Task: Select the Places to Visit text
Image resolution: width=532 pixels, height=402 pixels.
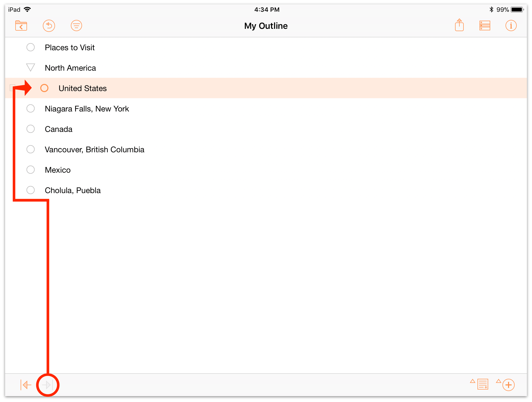Action: 70,47
